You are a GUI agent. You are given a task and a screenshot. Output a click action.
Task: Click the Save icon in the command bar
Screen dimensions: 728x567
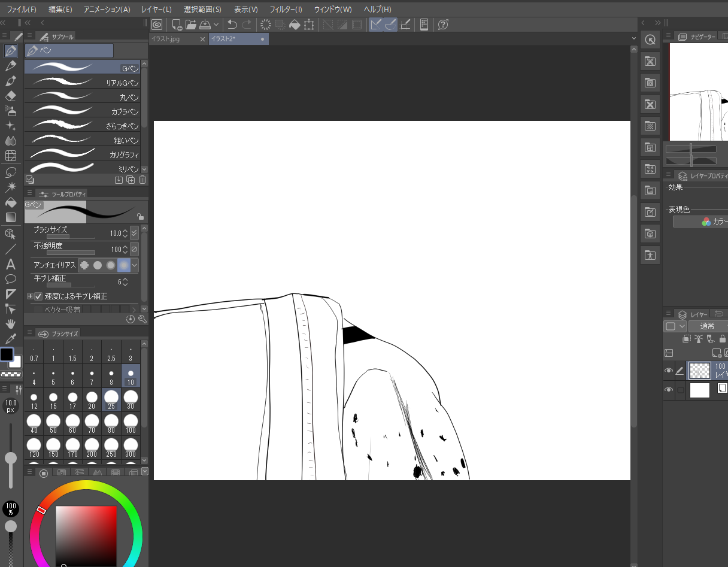pos(205,25)
